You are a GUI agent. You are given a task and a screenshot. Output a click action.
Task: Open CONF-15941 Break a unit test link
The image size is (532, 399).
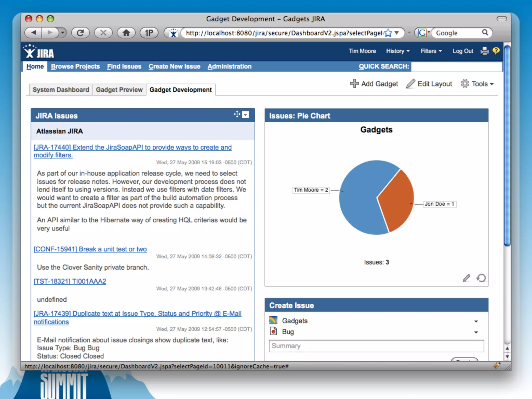click(x=90, y=249)
